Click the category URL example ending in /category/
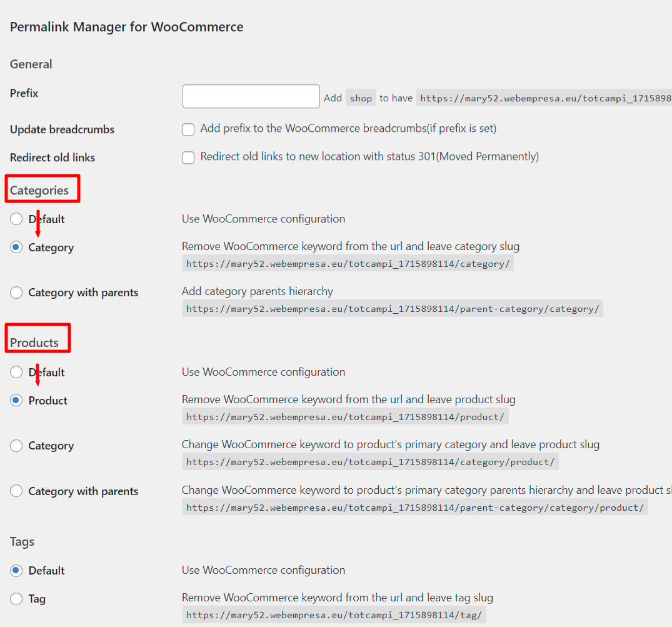 [348, 264]
